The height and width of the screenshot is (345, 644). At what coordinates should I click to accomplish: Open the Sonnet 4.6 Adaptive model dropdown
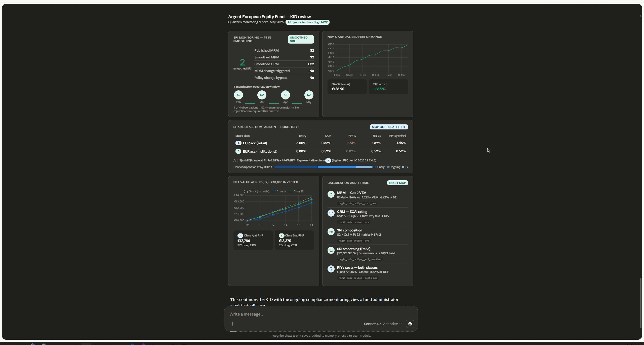tap(383, 324)
